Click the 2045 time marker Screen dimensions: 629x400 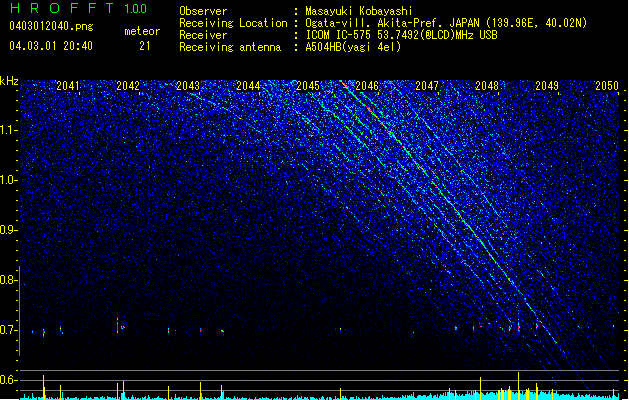pos(308,85)
